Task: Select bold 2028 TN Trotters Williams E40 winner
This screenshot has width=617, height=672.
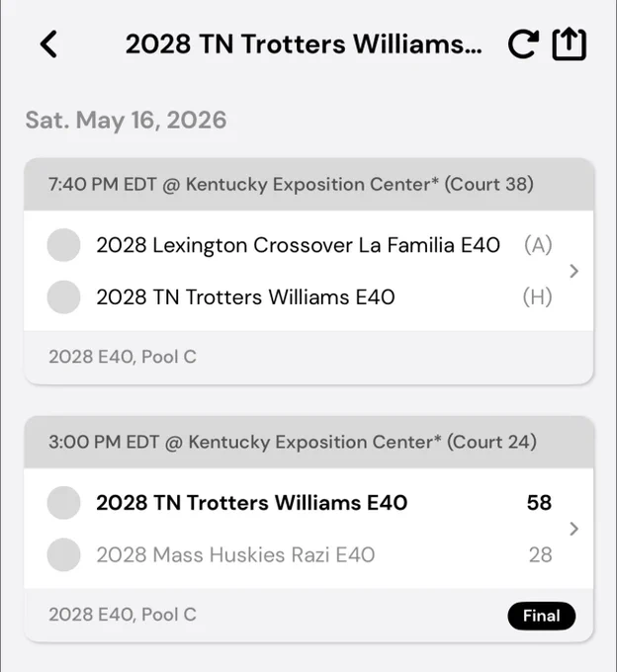Action: pos(252,503)
